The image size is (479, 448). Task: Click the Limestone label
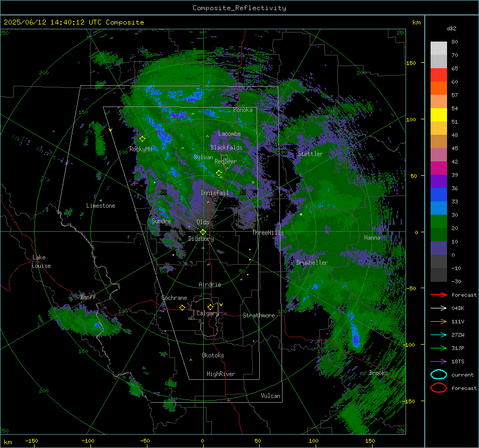[101, 206]
